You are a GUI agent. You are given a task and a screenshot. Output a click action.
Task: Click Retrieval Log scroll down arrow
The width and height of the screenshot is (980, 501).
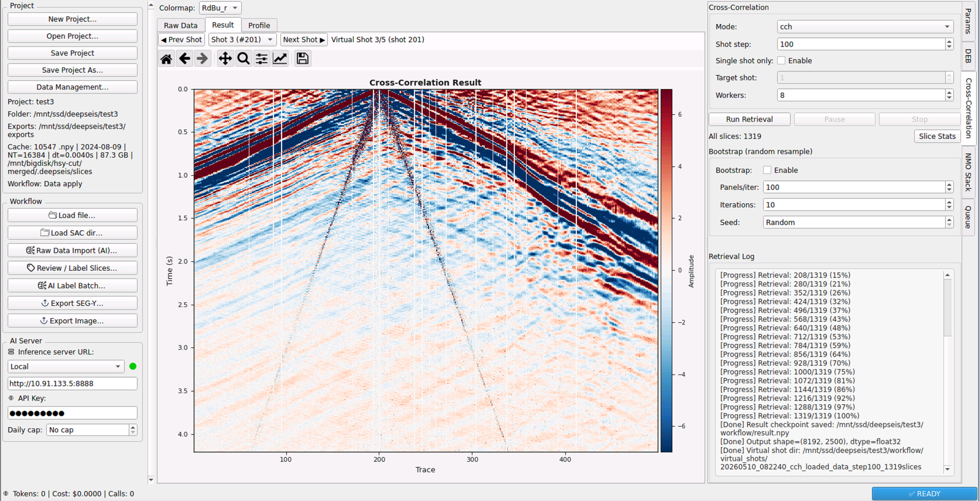tap(948, 469)
